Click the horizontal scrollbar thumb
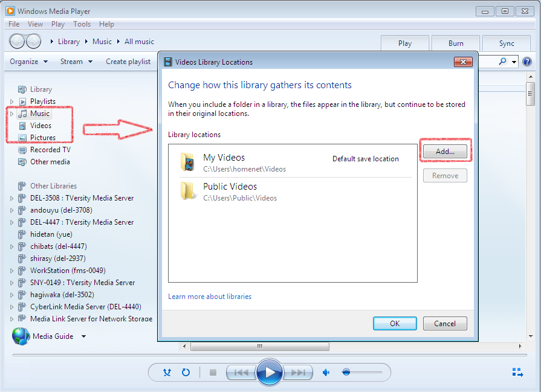This screenshot has height=392, width=541. tap(260, 346)
